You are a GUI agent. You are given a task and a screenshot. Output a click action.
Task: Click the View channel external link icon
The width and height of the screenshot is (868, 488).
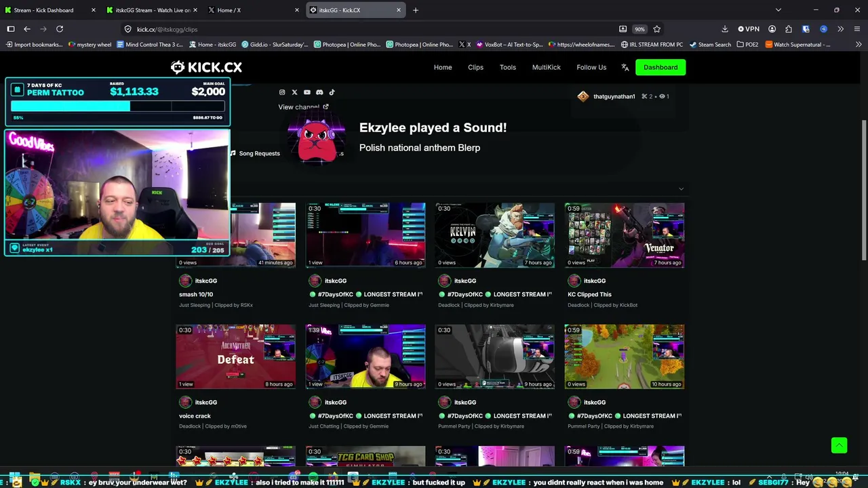coord(325,106)
